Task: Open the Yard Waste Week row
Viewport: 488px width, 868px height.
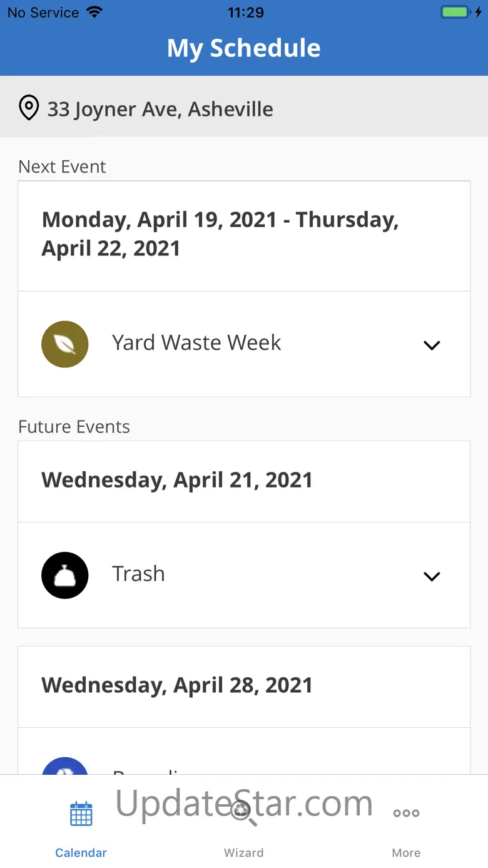Action: tap(244, 344)
